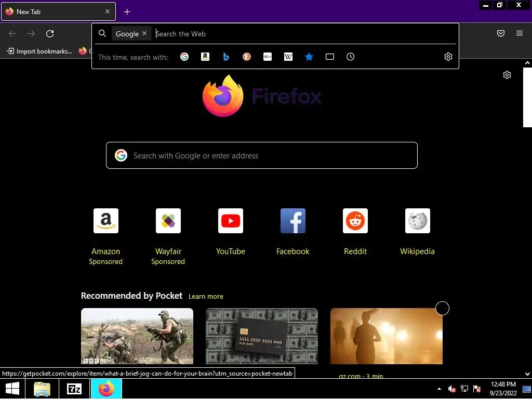Viewport: 532px width, 399px height.
Task: Show hidden system tray icons
Action: click(440, 389)
